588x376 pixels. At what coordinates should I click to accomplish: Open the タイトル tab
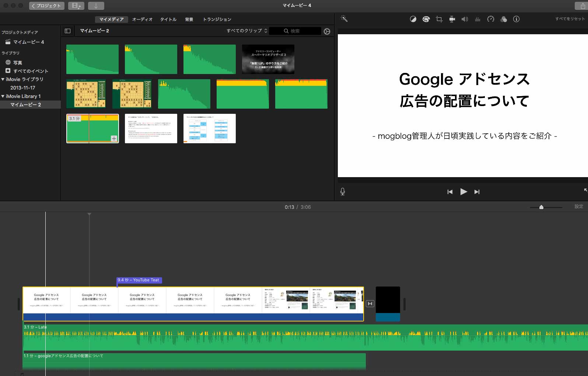168,20
